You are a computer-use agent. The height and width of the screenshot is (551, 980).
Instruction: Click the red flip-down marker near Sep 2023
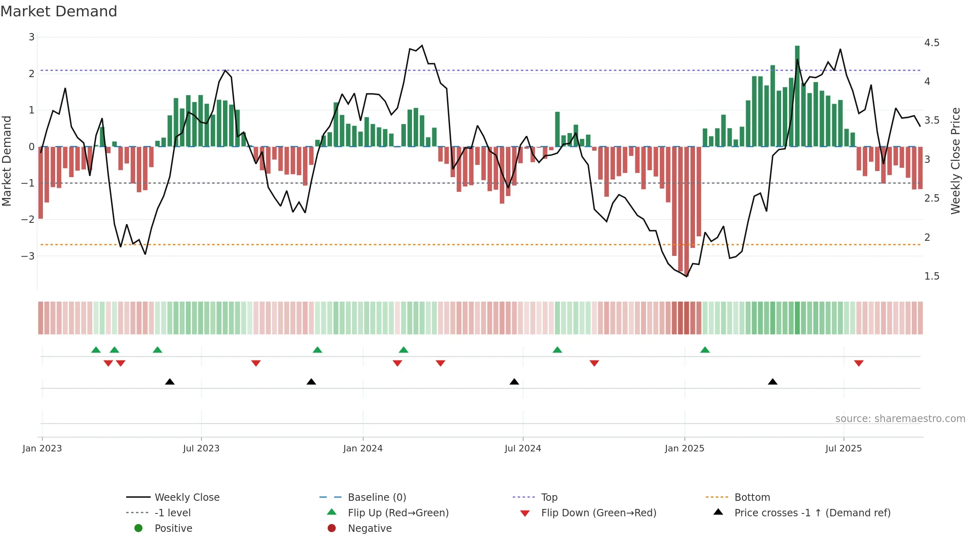point(256,363)
